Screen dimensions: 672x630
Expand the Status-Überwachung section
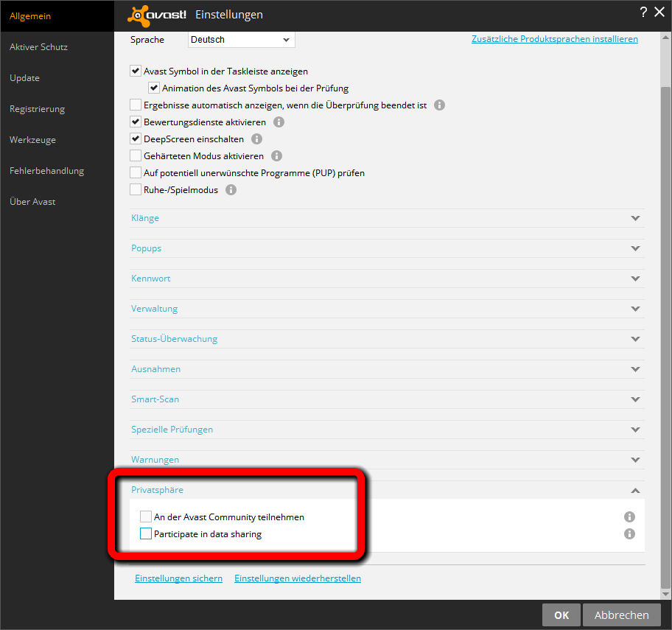(387, 339)
